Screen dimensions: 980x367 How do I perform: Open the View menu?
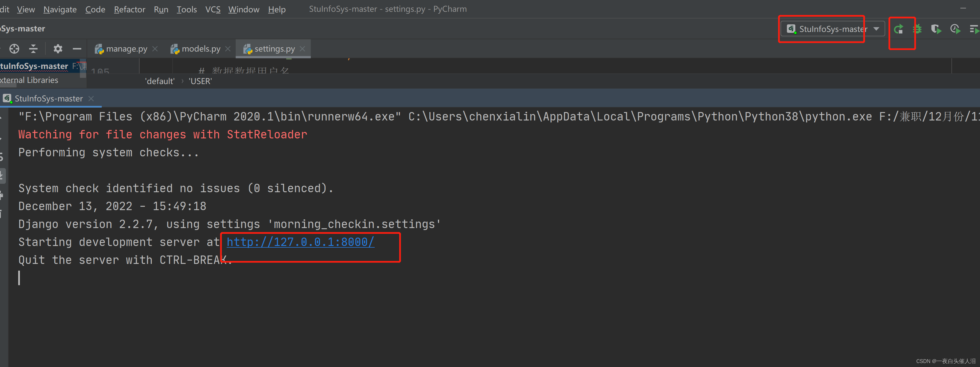click(x=26, y=9)
